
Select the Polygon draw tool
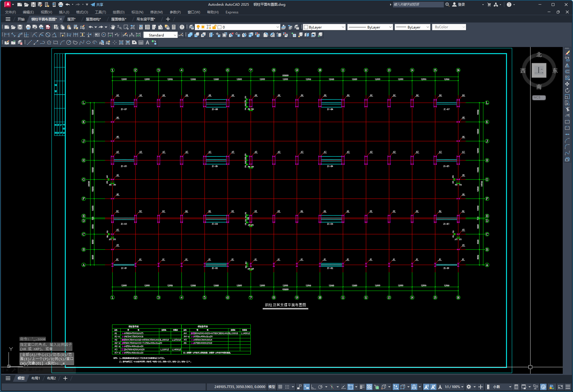(49, 43)
